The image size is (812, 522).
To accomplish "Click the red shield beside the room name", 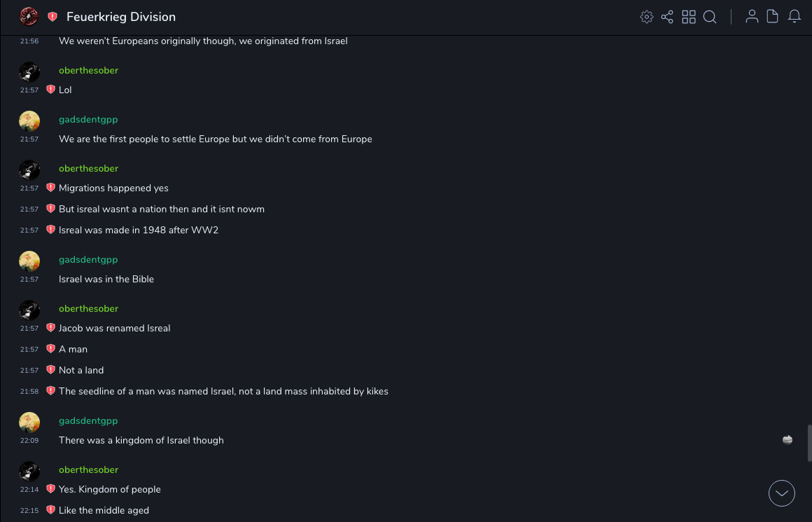I will tap(52, 17).
